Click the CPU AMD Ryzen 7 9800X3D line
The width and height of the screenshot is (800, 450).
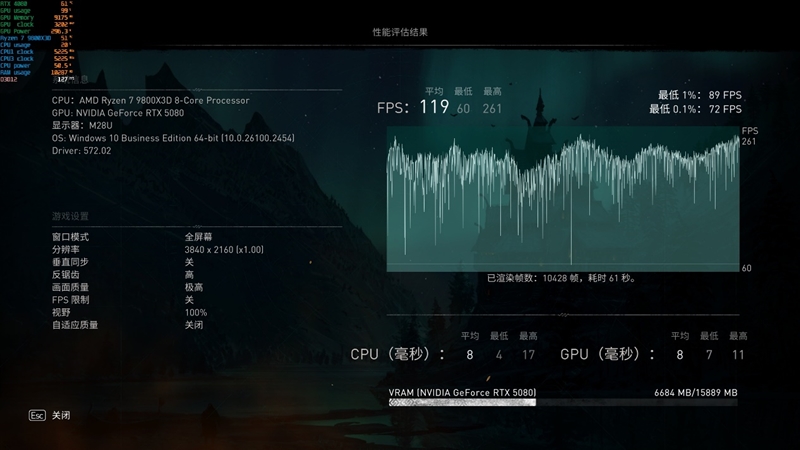point(150,100)
